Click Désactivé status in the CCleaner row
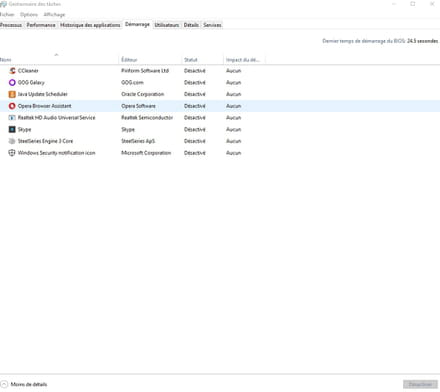This screenshot has width=440, height=392. pos(195,71)
